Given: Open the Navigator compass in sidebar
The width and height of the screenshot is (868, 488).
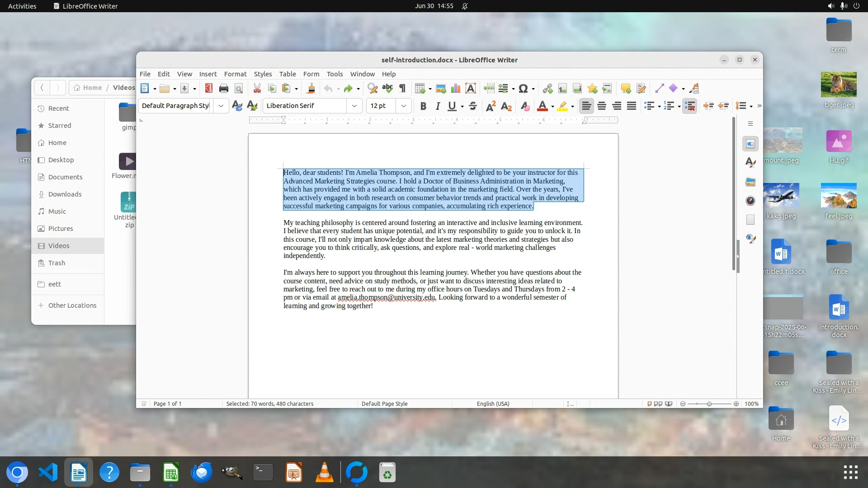Looking at the screenshot, I should 750,201.
